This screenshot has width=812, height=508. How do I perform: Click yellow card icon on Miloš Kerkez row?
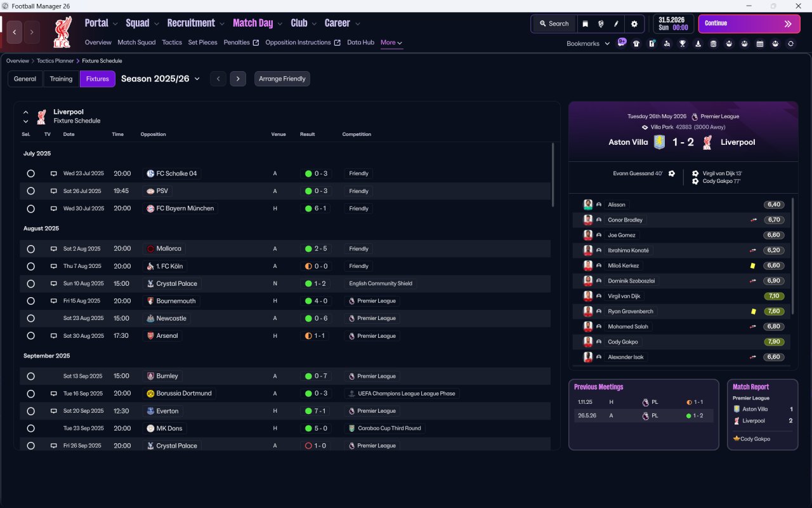click(x=753, y=265)
